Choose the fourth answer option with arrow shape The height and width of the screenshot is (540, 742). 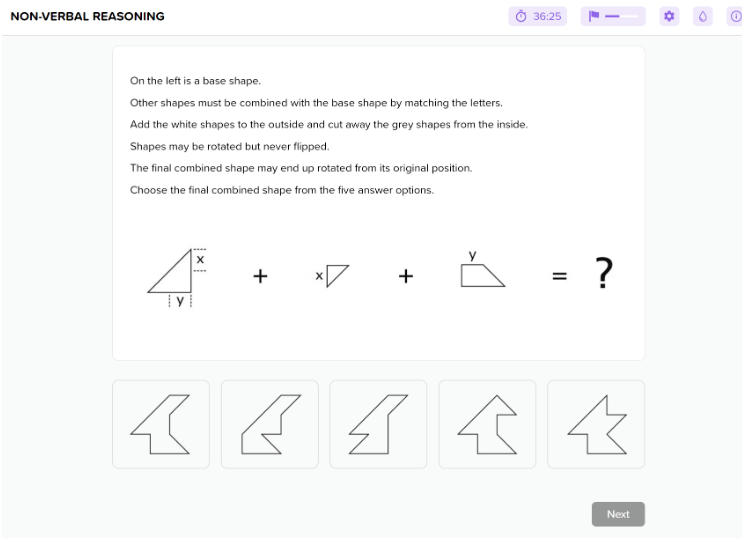(x=487, y=424)
